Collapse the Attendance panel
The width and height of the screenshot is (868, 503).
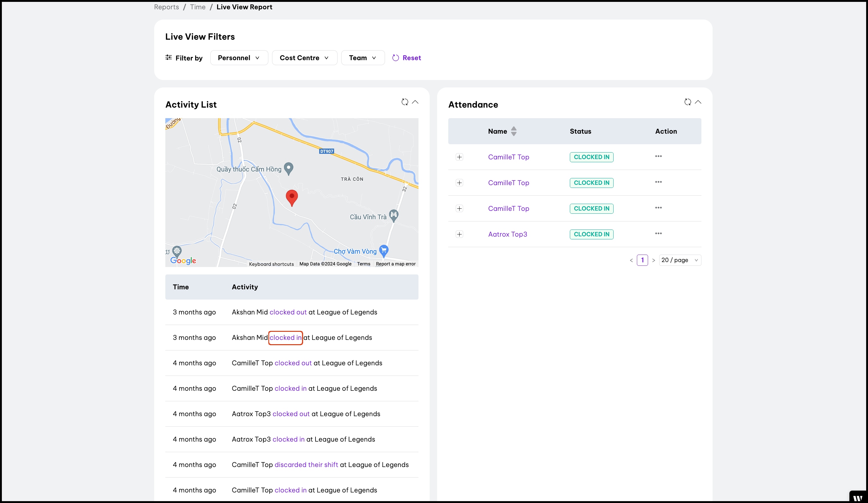click(698, 102)
